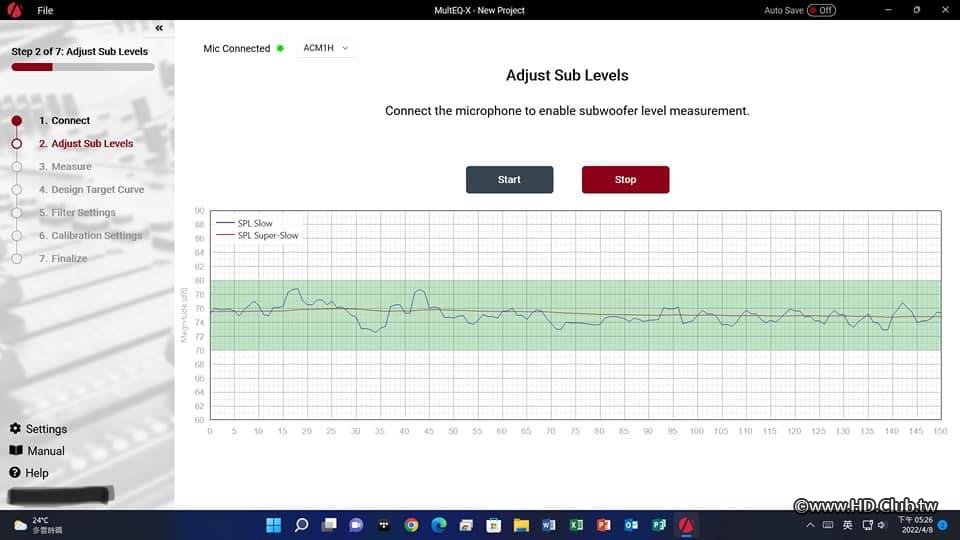
Task: Open volume control in system tray
Action: 882,525
